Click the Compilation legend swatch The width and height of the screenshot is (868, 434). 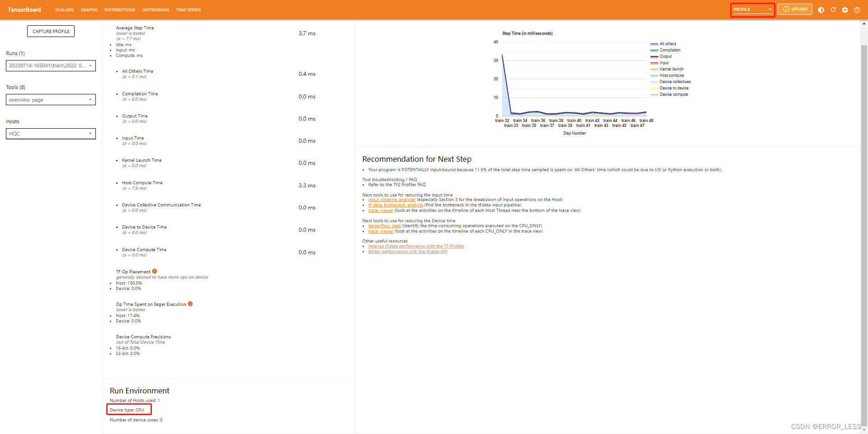654,50
